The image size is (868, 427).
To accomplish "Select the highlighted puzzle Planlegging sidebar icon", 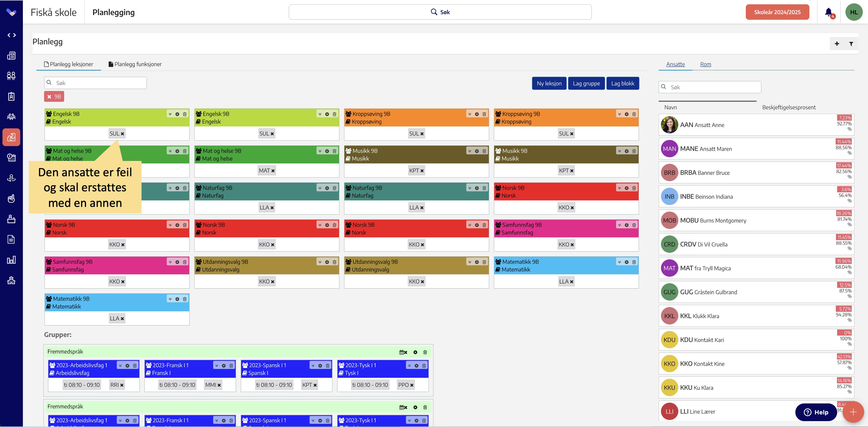I will click(12, 137).
